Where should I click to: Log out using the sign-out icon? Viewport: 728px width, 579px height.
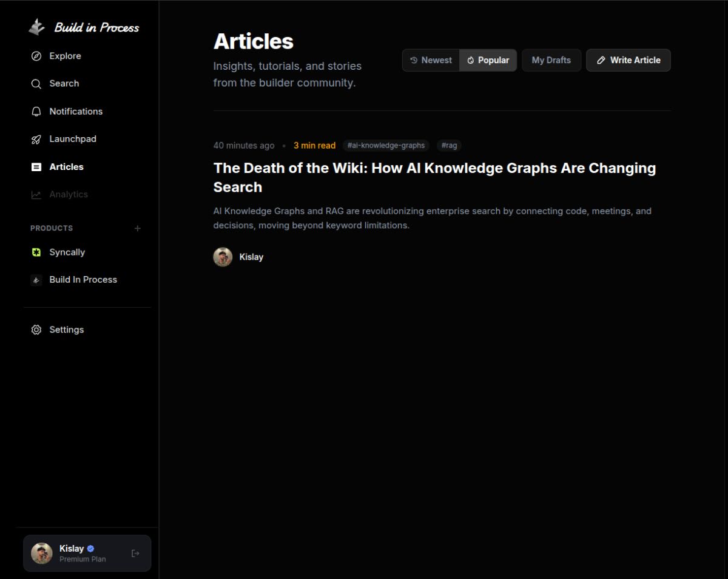[x=135, y=552]
